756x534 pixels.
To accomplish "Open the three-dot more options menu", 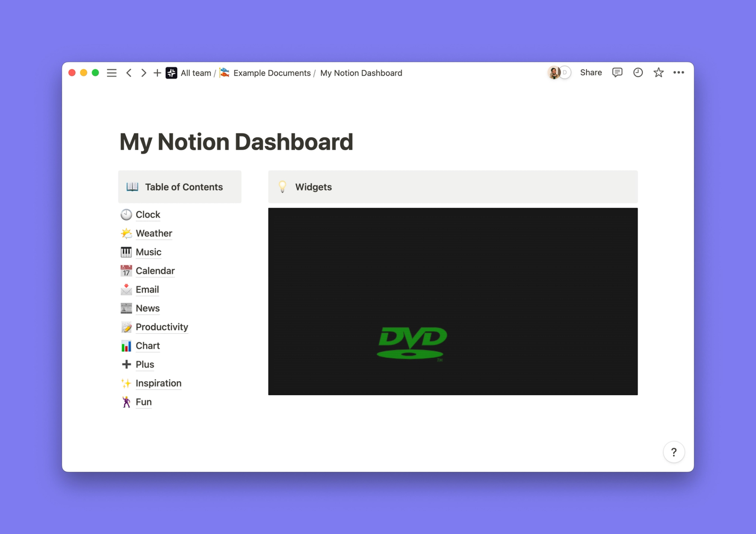I will click(x=679, y=72).
